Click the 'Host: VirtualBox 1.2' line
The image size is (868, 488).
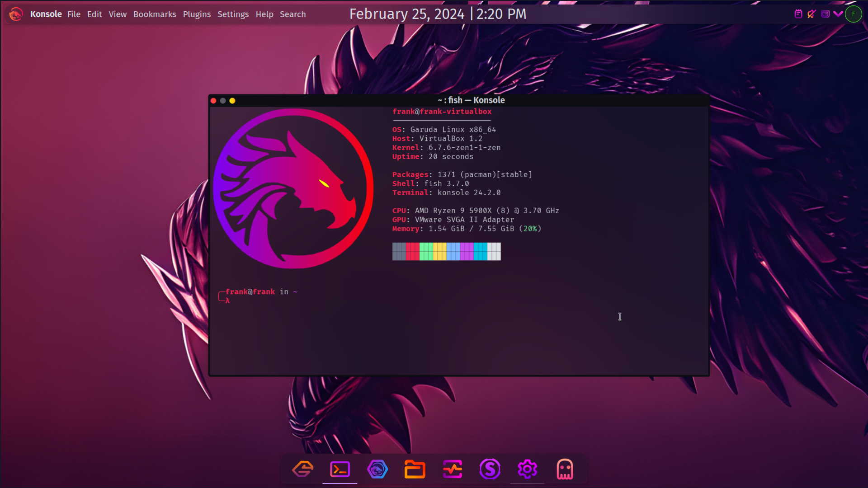pyautogui.click(x=437, y=139)
